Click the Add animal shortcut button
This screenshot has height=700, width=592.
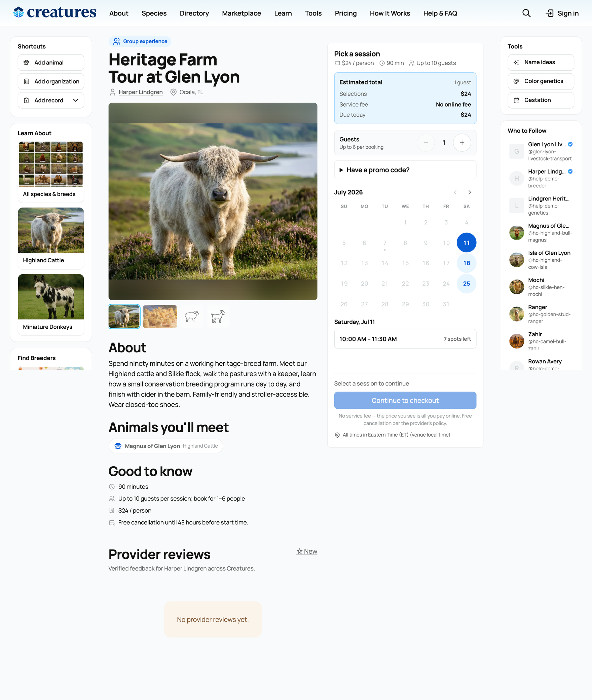[51, 63]
